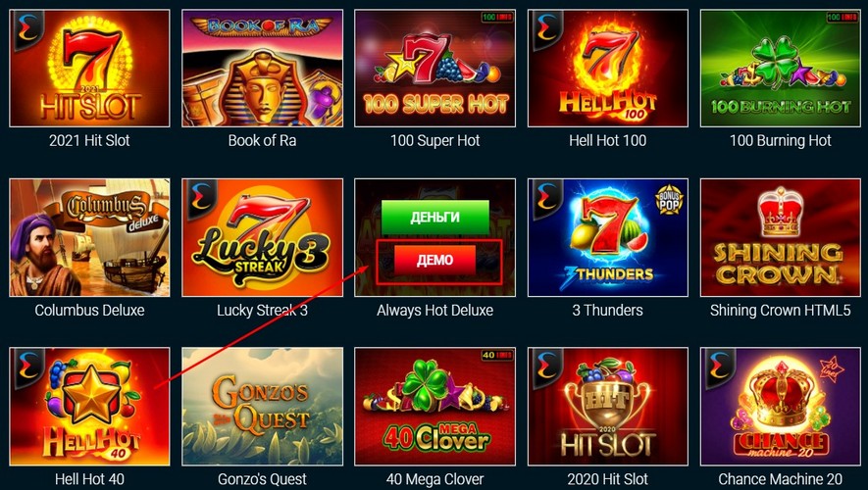
Task: Open the 2020 Hit Slot trophy tile
Action: 608,407
